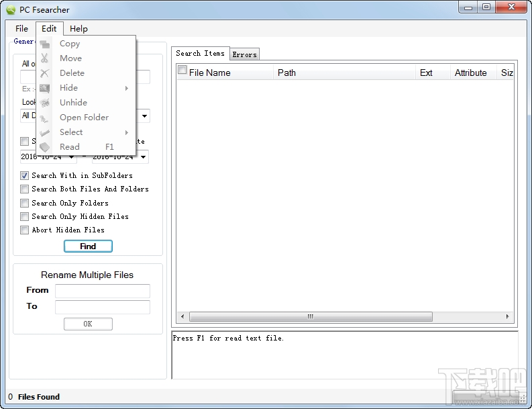
Task: Click the X icon beside Delete
Action: click(x=44, y=73)
